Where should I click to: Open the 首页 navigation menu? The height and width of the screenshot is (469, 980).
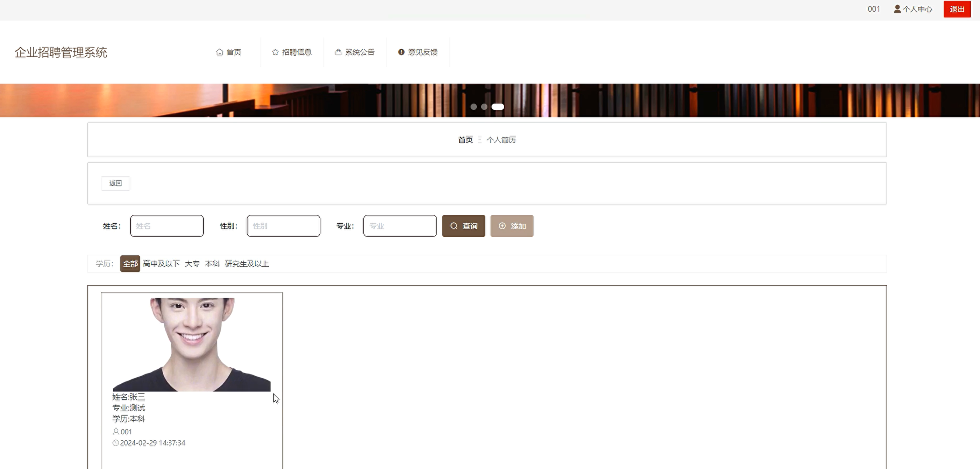(229, 52)
